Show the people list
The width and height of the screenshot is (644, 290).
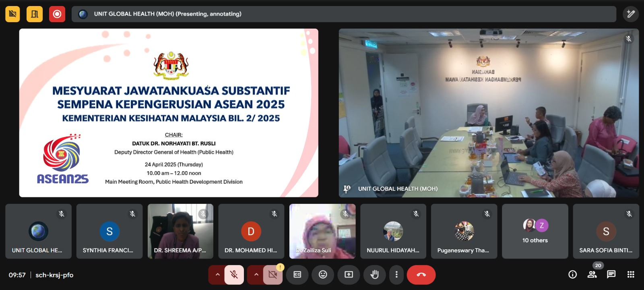[x=592, y=275]
